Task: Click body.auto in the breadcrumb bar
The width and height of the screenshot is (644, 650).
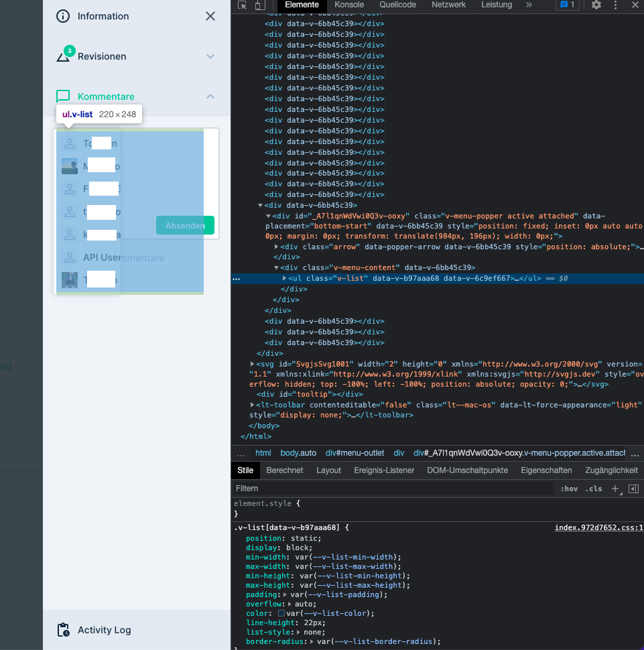Action: 298,453
